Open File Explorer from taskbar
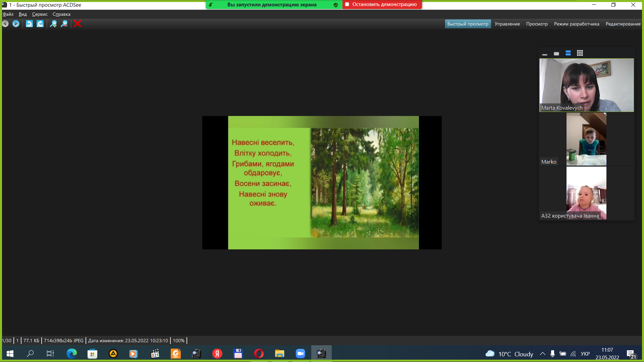Image resolution: width=644 pixels, height=362 pixels. (x=280, y=354)
